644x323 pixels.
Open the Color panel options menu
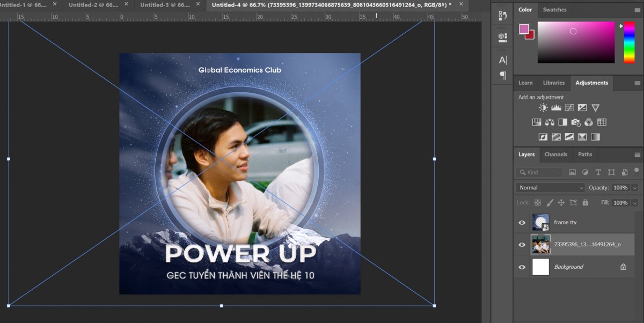(637, 10)
